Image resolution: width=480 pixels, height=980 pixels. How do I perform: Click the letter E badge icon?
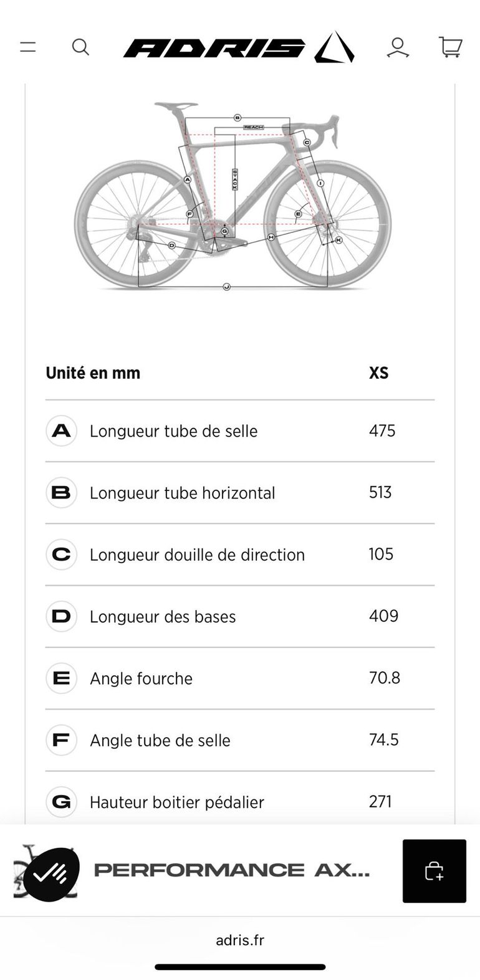pos(61,678)
